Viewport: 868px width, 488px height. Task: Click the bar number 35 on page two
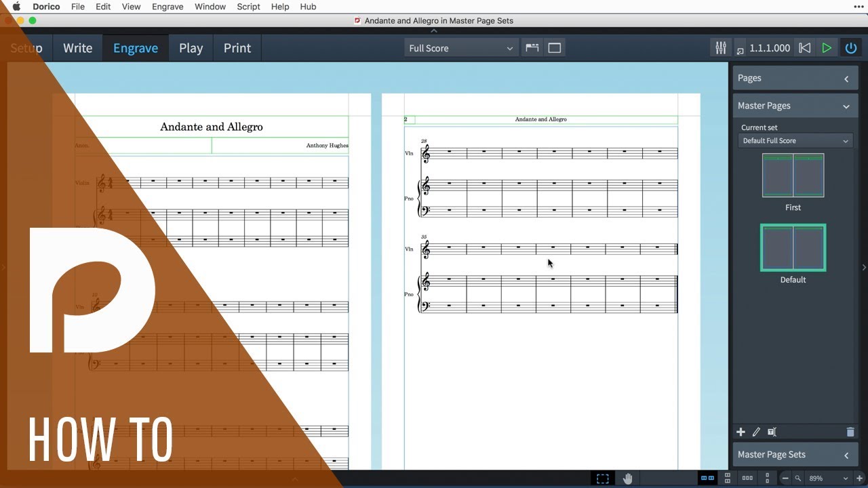coord(424,237)
